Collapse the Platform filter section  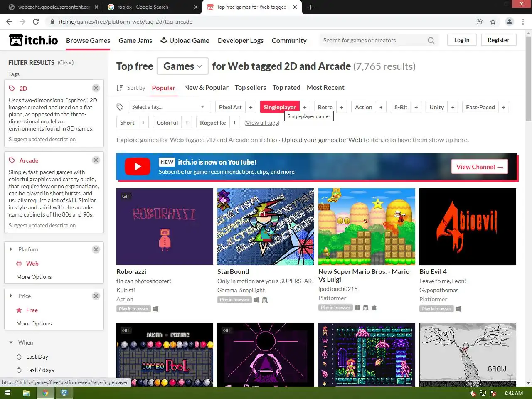coord(11,249)
